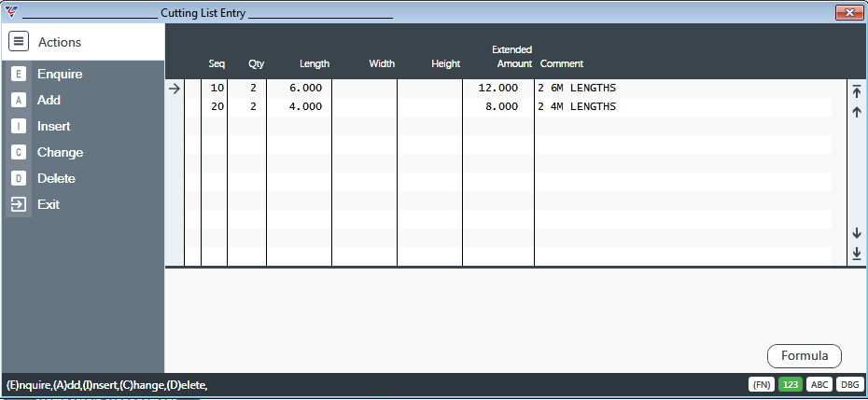Click the Width cell in row 10

coord(364,88)
